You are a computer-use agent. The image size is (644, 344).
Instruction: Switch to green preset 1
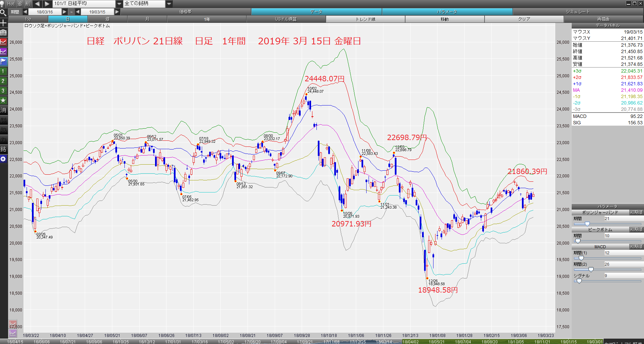[3, 71]
